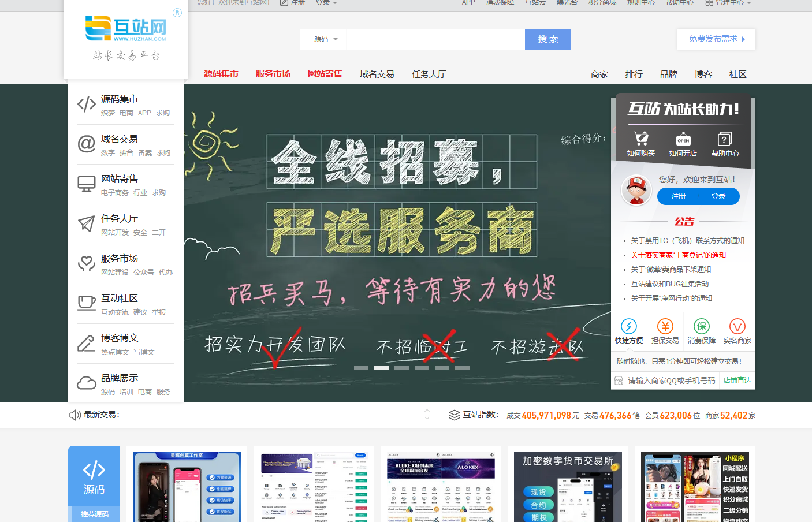Click the 帮助中心 question mark icon
Screen dimensions: 812x522
[x=725, y=139]
